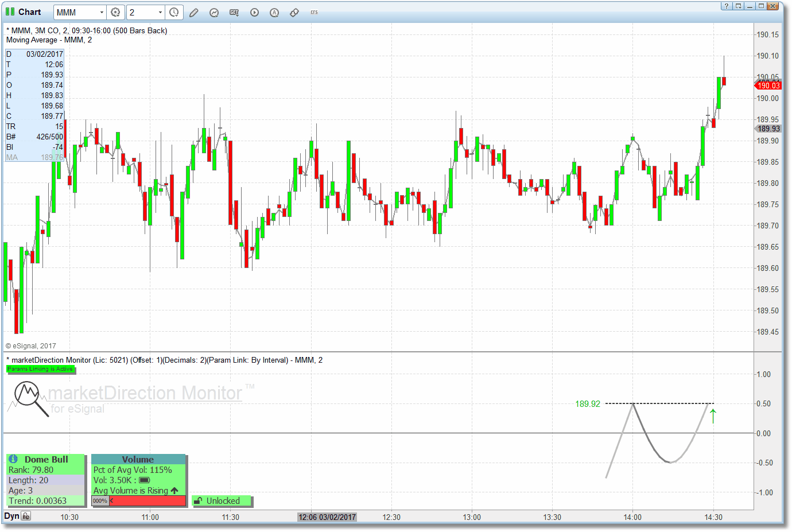
Task: Click the gray 189.93 cursor price tag
Action: 768,129
